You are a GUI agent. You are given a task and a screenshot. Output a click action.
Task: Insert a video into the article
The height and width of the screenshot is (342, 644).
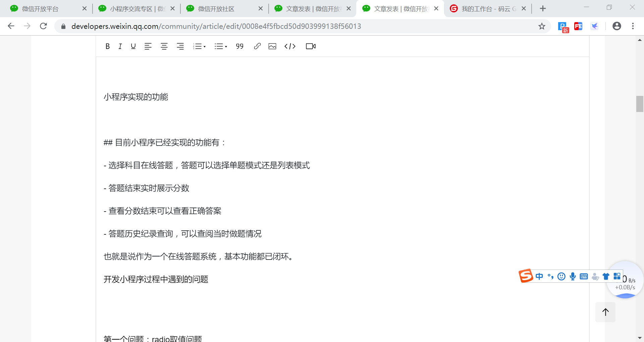point(311,46)
